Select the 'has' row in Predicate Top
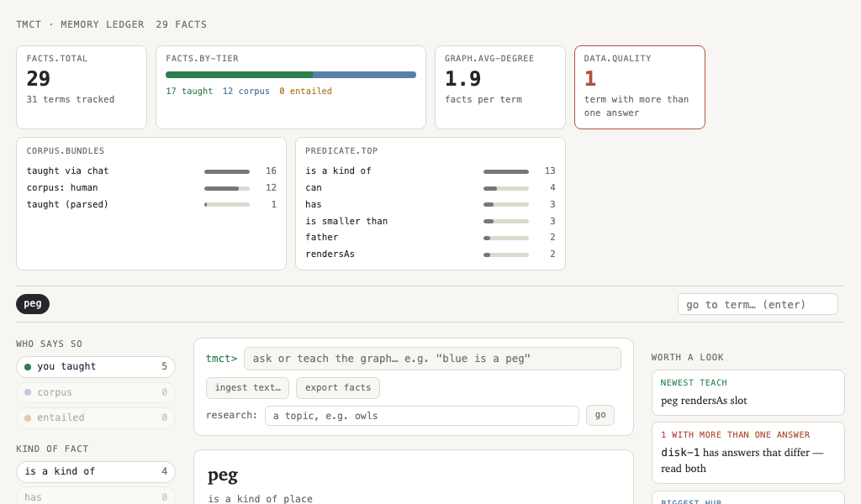The image size is (861, 504). pyautogui.click(x=430, y=205)
